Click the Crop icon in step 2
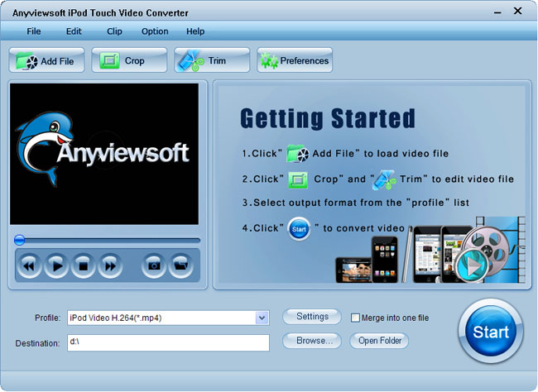 (298, 179)
